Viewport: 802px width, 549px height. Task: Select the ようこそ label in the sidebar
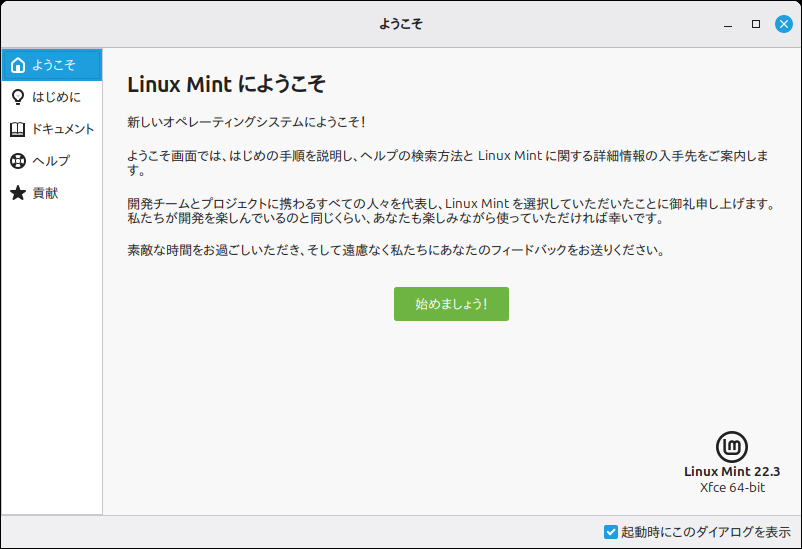[x=53, y=65]
